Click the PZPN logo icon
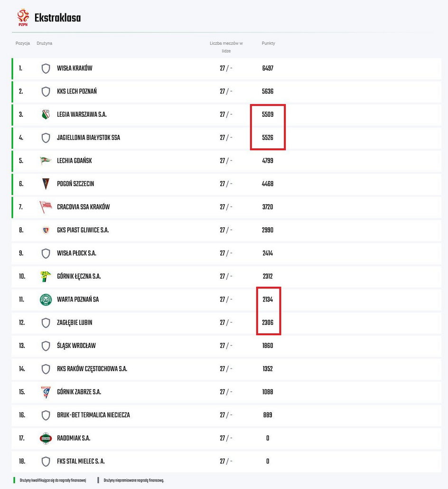 coord(23,18)
